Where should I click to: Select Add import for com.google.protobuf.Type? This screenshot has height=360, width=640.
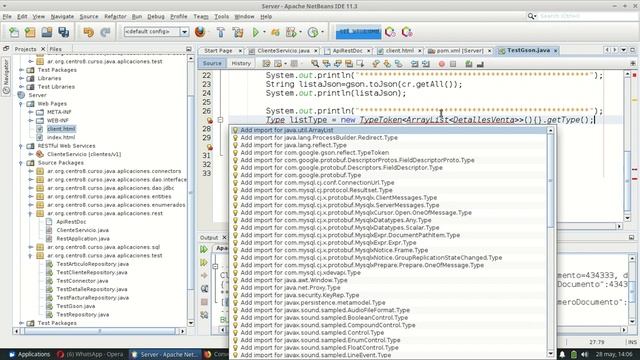click(389, 175)
